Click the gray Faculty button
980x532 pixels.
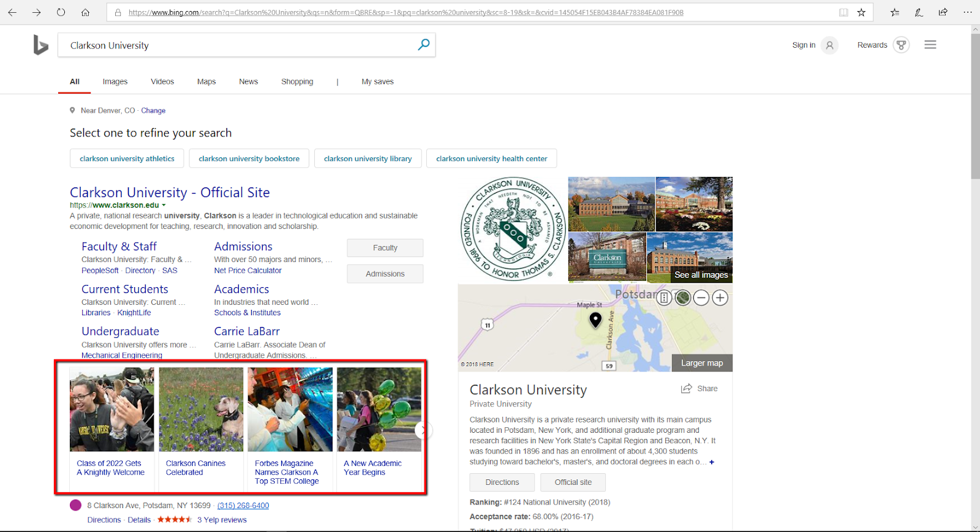pyautogui.click(x=385, y=248)
